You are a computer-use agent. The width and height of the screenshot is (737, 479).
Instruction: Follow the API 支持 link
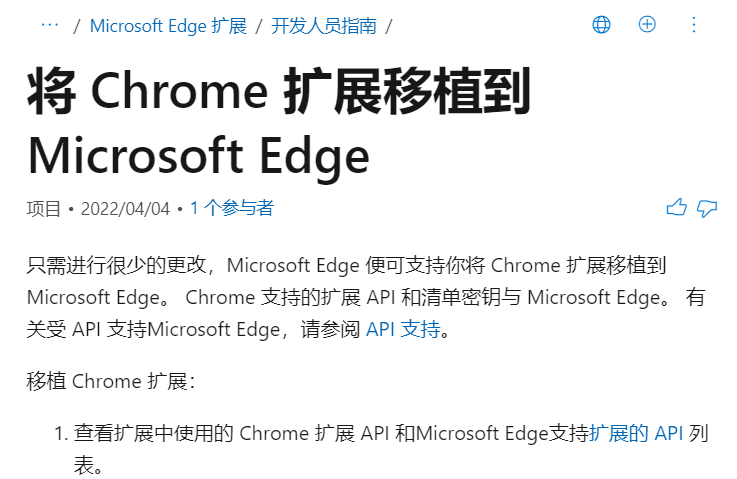click(x=403, y=329)
